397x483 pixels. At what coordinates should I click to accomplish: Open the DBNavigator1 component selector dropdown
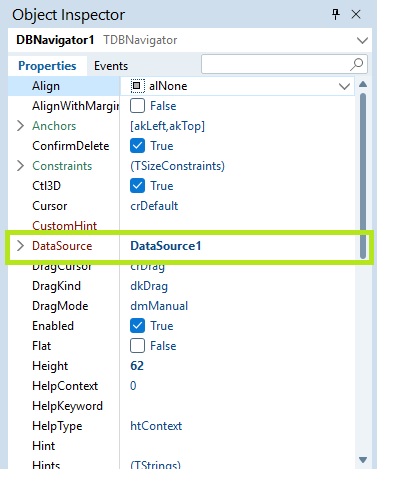click(362, 40)
